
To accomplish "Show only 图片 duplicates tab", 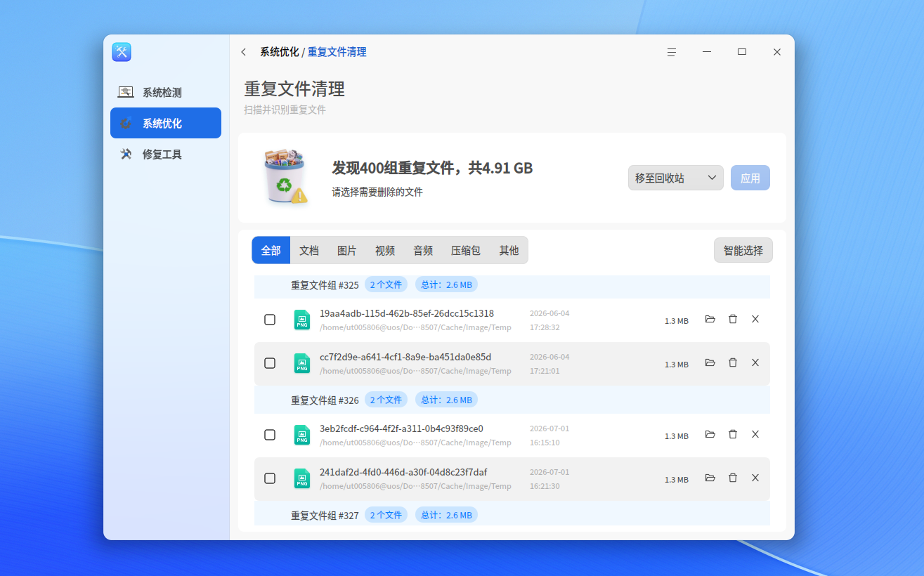I will (x=347, y=250).
